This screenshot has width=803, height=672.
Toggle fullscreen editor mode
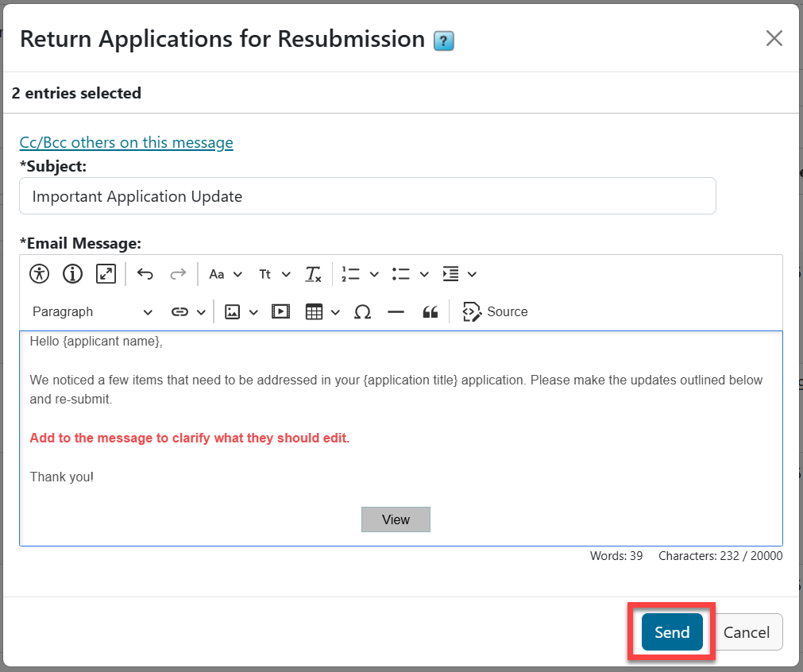(106, 274)
